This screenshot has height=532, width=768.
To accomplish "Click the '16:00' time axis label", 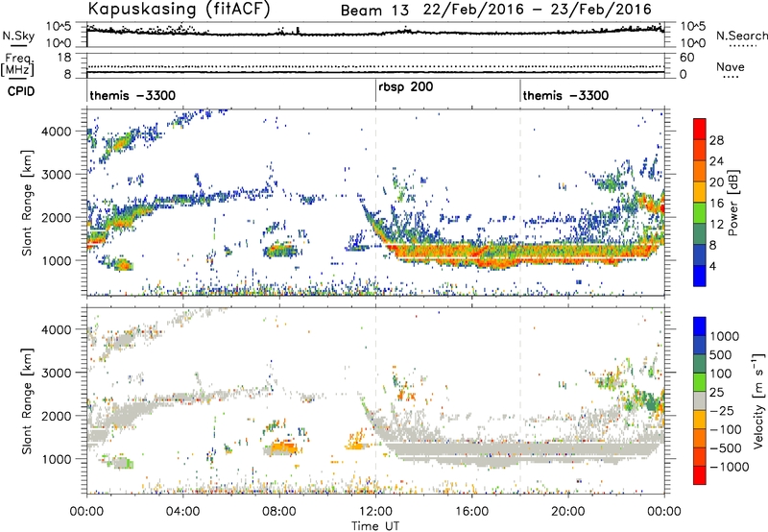I will [471, 512].
